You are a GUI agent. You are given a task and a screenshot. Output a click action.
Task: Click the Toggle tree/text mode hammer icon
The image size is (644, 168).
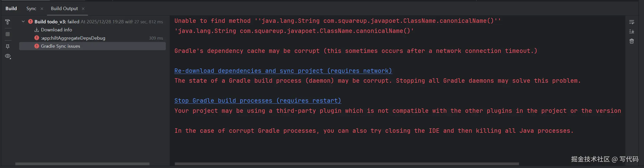(x=8, y=22)
